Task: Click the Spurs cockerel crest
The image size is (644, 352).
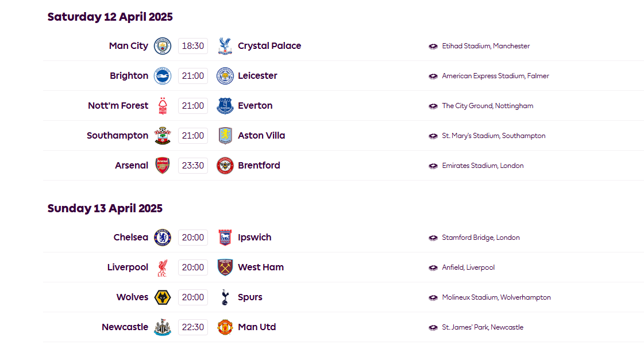Action: coord(225,297)
